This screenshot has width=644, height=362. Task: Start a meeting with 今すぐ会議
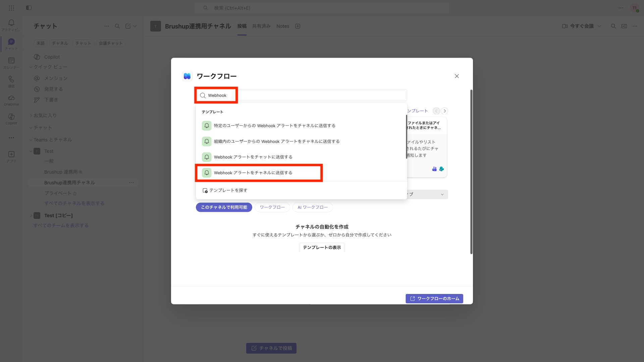click(578, 26)
